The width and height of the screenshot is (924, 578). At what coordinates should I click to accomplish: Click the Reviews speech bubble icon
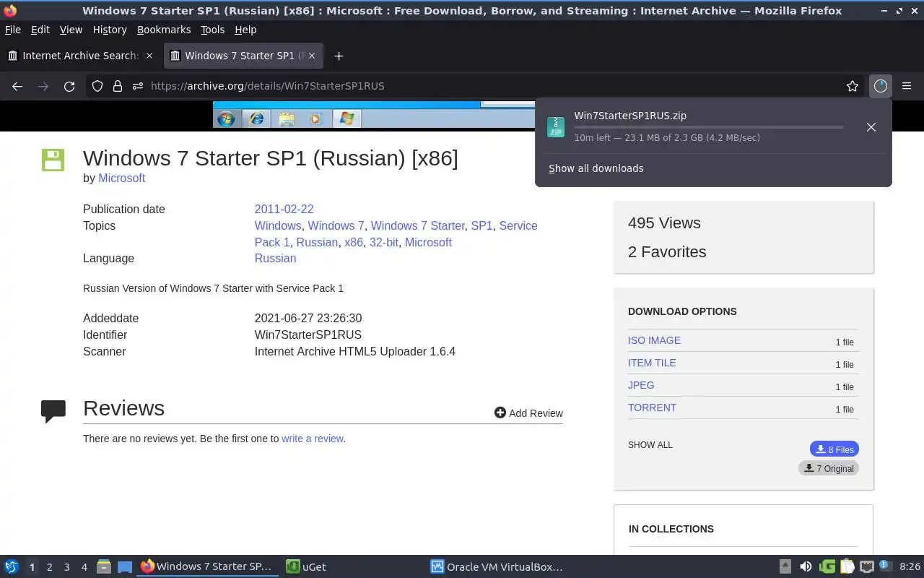53,410
